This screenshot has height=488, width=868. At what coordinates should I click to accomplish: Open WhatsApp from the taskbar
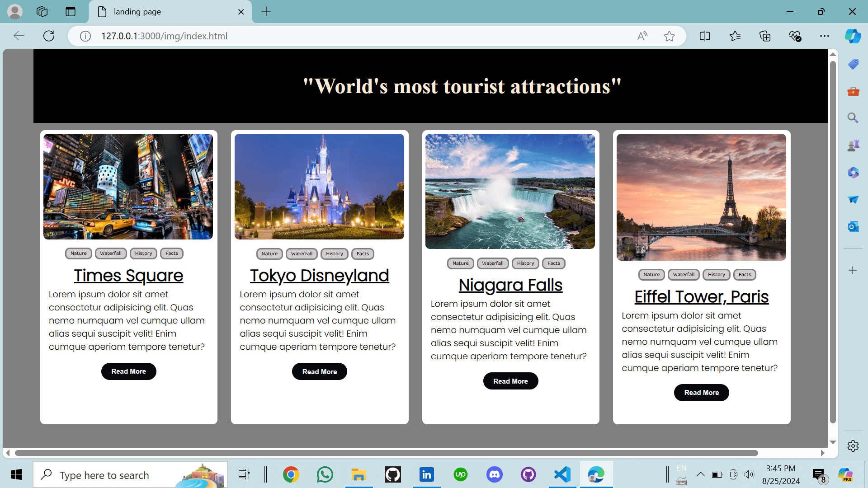point(325,474)
